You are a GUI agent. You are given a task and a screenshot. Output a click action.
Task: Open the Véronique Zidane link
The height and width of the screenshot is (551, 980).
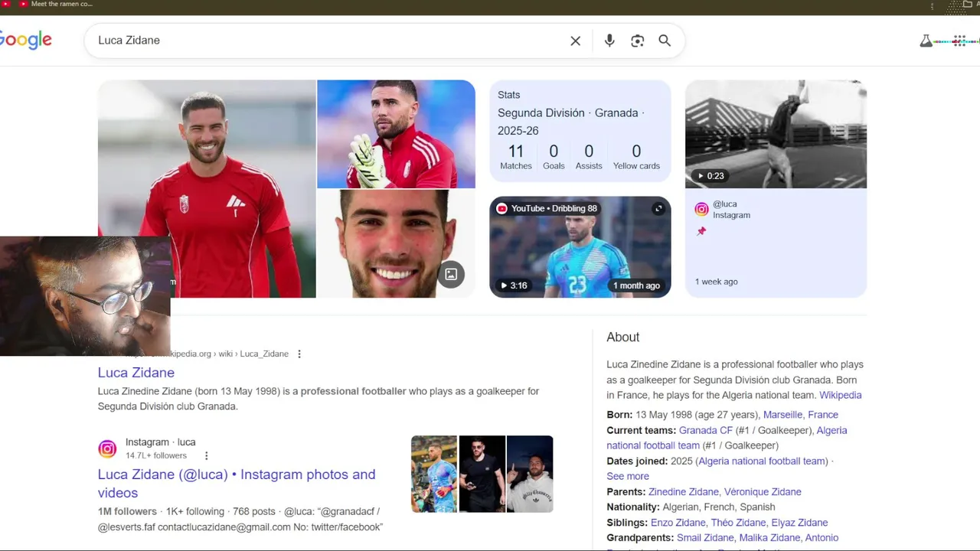763,491
